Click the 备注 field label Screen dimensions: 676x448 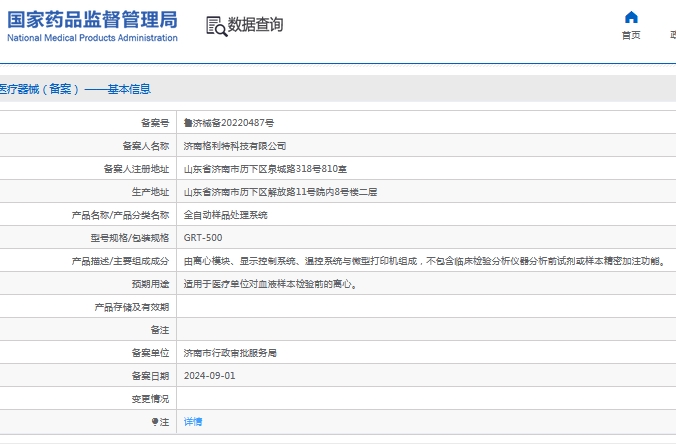tap(160, 330)
